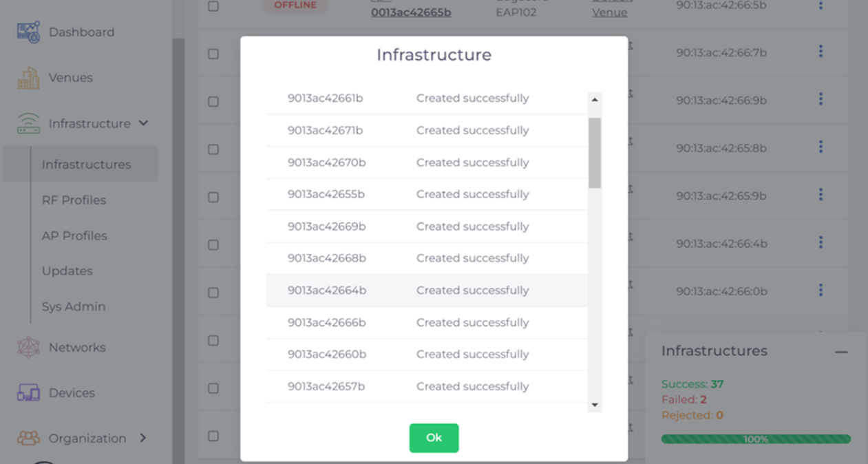This screenshot has height=464, width=868.
Task: Click the Venues building icon
Action: pyautogui.click(x=29, y=78)
